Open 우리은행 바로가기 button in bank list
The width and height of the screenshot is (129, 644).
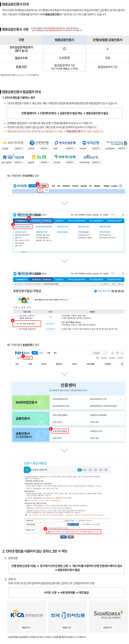96,149
